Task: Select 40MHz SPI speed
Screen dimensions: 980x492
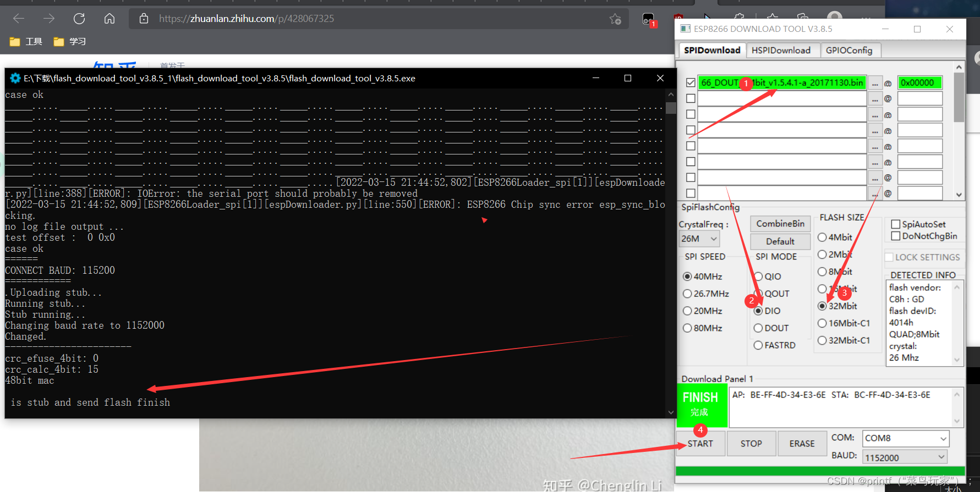Action: tap(687, 277)
